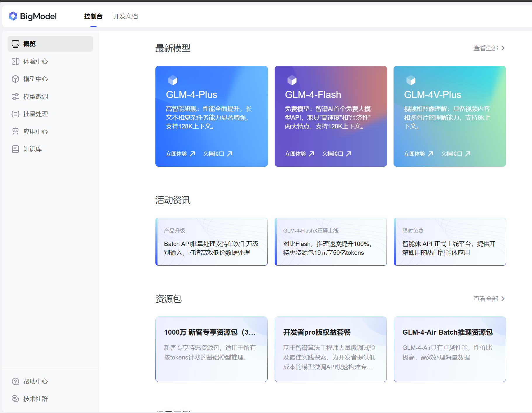Click the 立即体验 arrow in GLM-4V-Plus card

coord(431,154)
